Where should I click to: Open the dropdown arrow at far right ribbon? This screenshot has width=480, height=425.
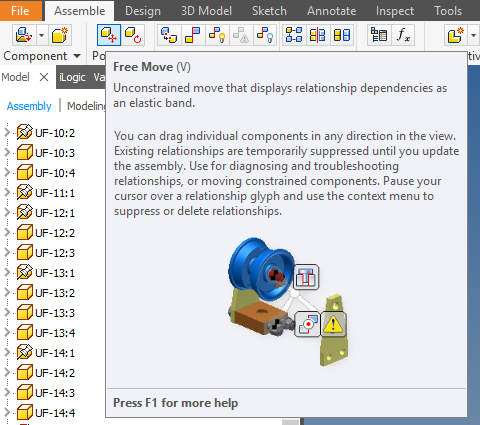pyautogui.click(x=473, y=35)
